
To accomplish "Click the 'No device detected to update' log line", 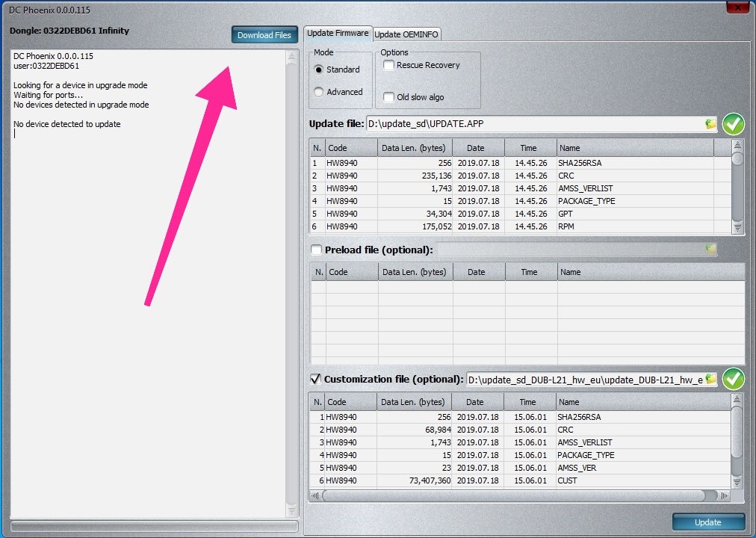I will click(x=67, y=124).
